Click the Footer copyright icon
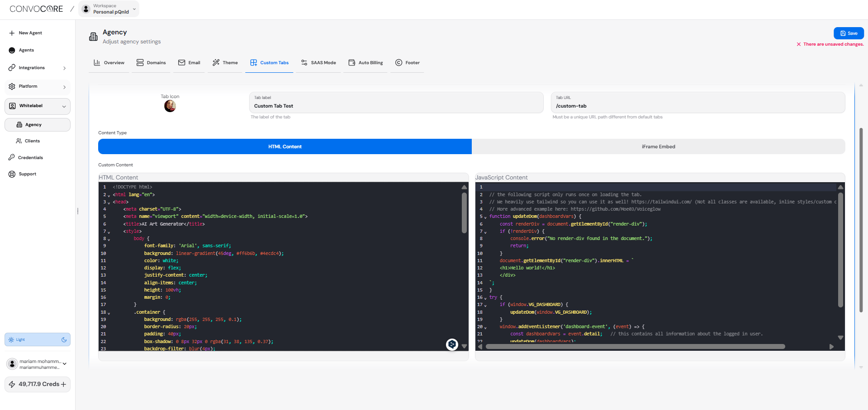 [398, 62]
